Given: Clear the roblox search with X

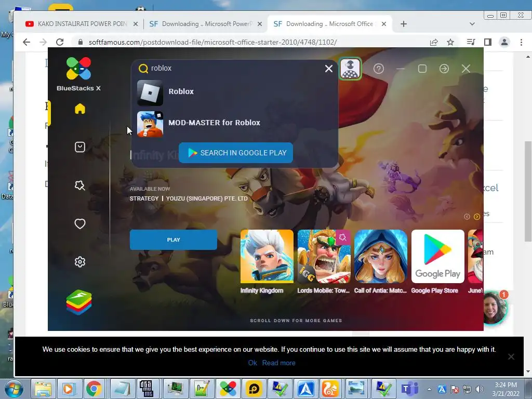Looking at the screenshot, I should [328, 69].
